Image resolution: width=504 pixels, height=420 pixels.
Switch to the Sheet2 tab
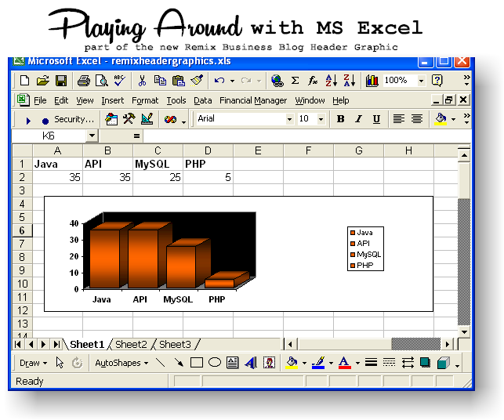click(x=131, y=345)
